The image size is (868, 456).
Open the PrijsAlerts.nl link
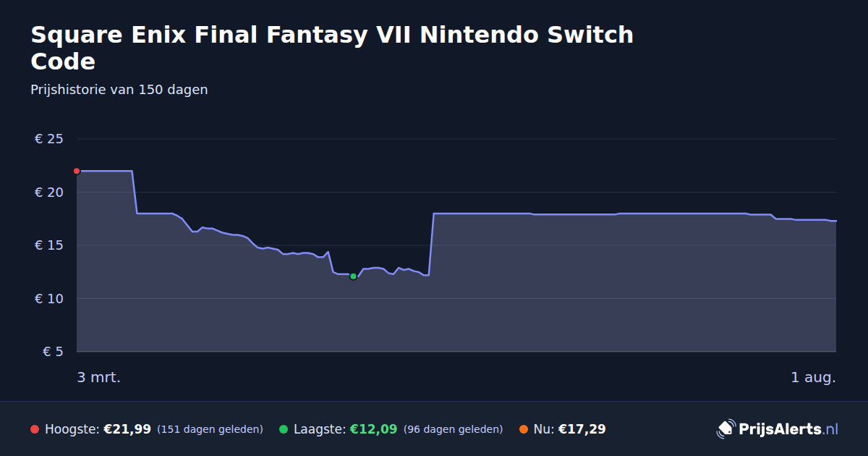788,429
